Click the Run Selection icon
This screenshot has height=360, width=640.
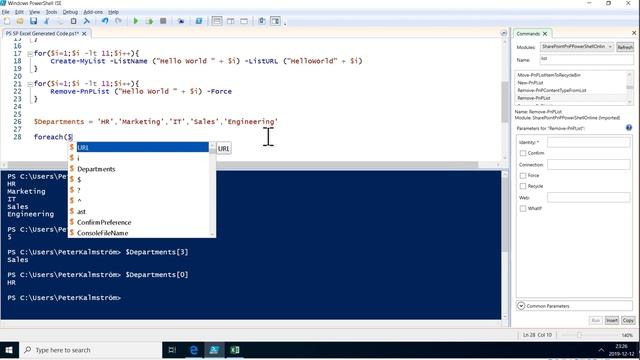(x=149, y=21)
